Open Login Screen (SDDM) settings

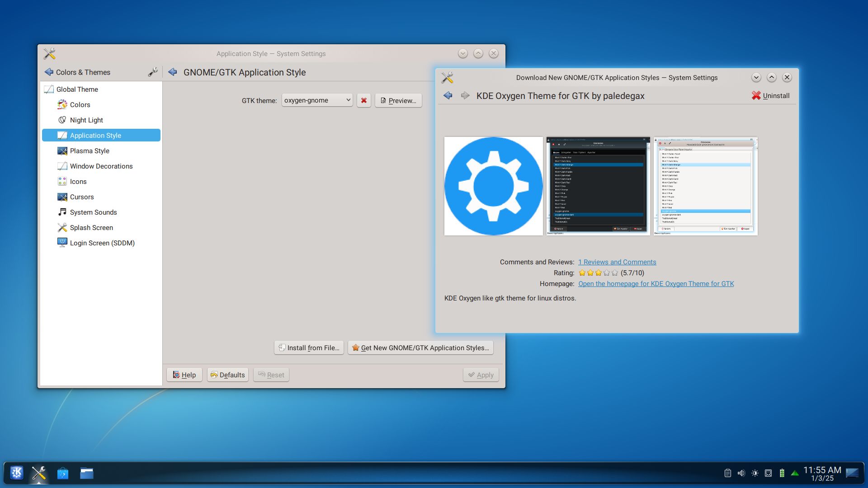[102, 243]
